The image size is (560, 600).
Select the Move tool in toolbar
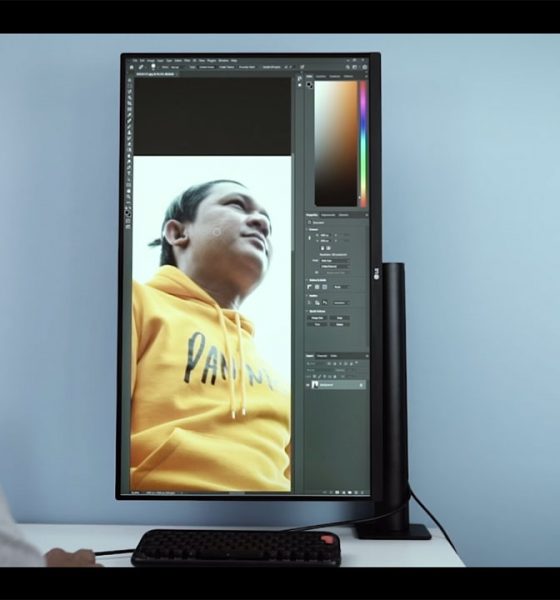(x=129, y=80)
